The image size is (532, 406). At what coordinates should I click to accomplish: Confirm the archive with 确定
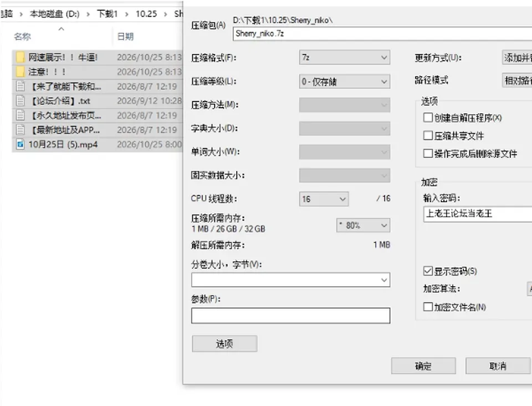423,366
